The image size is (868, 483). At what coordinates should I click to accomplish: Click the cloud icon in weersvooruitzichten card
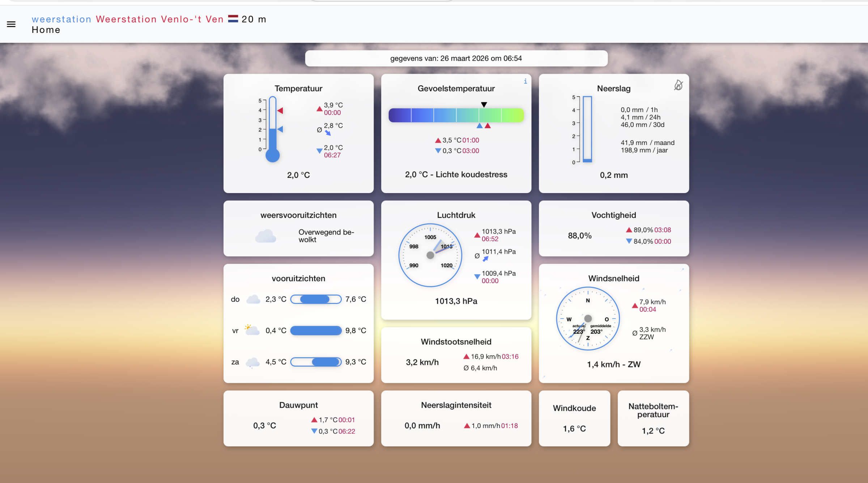point(265,236)
